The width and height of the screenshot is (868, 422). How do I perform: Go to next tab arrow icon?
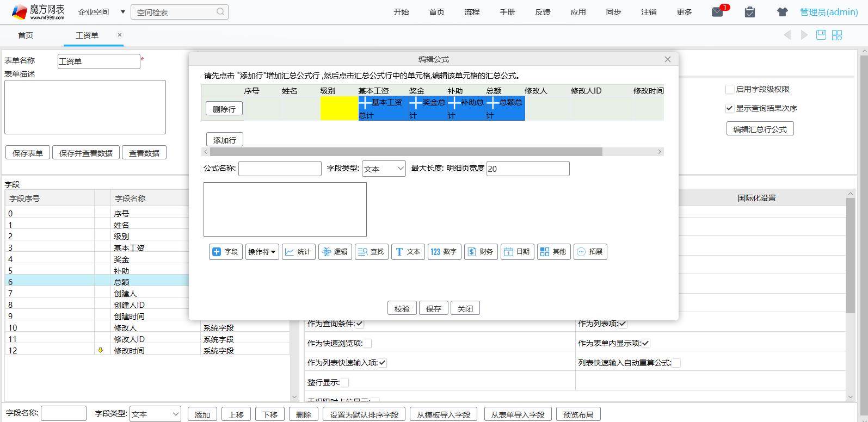[x=804, y=35]
